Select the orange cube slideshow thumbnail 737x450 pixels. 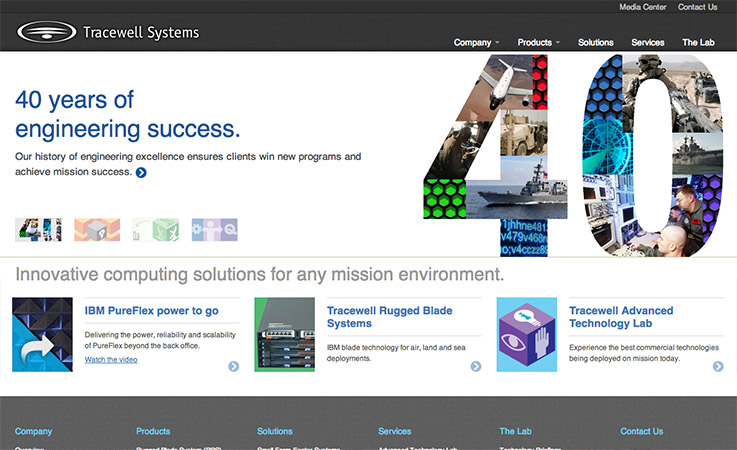click(97, 230)
